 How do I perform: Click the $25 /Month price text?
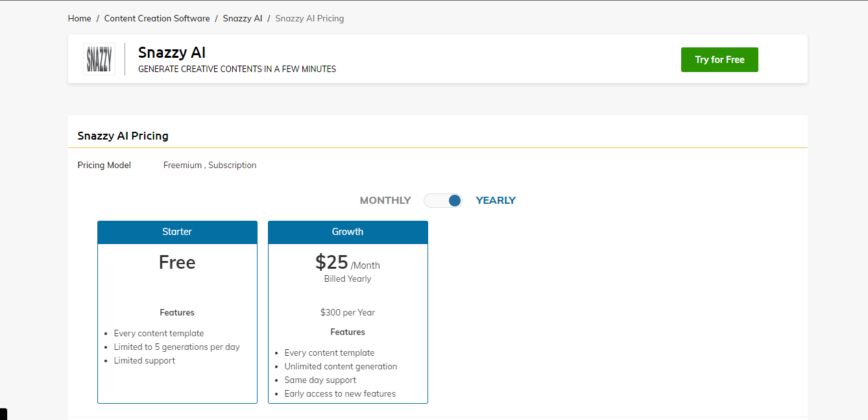[348, 262]
